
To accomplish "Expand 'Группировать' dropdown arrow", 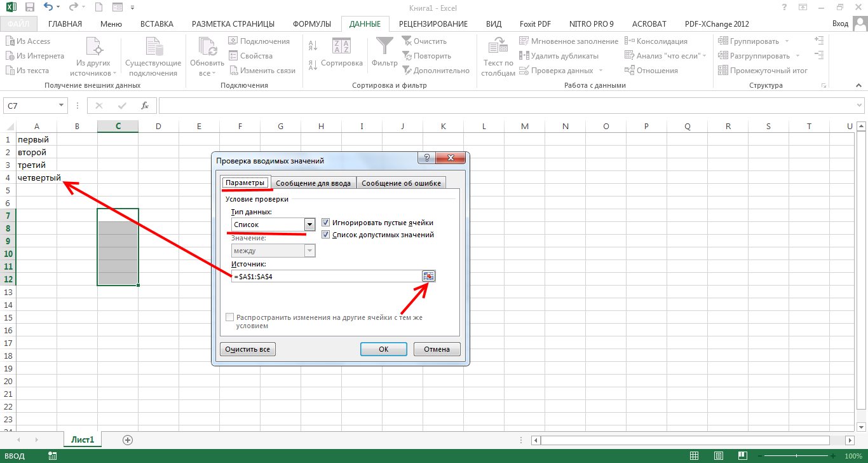I will click(x=785, y=41).
